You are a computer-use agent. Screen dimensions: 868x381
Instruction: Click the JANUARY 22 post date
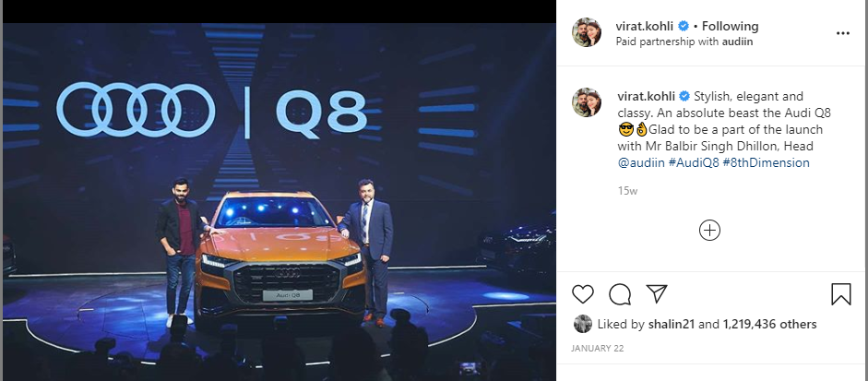(596, 349)
